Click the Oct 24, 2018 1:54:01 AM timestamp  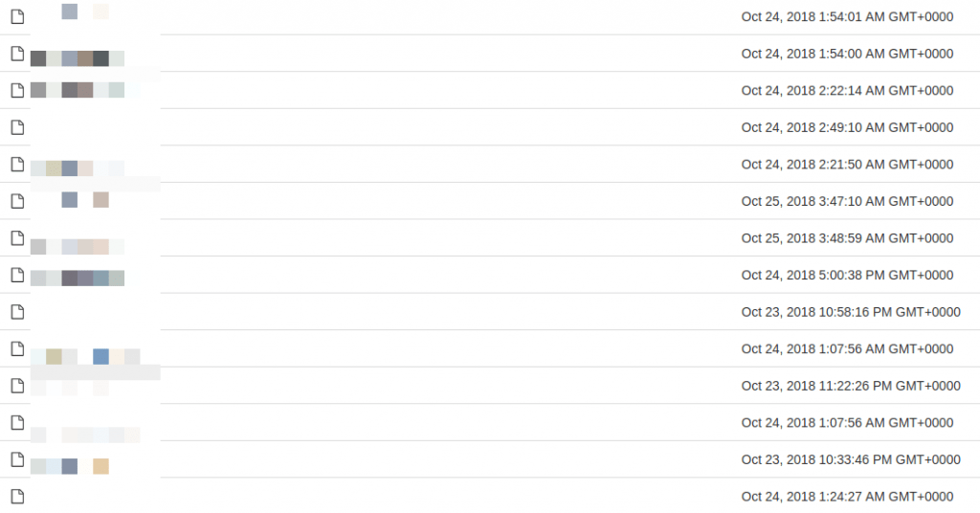point(847,16)
